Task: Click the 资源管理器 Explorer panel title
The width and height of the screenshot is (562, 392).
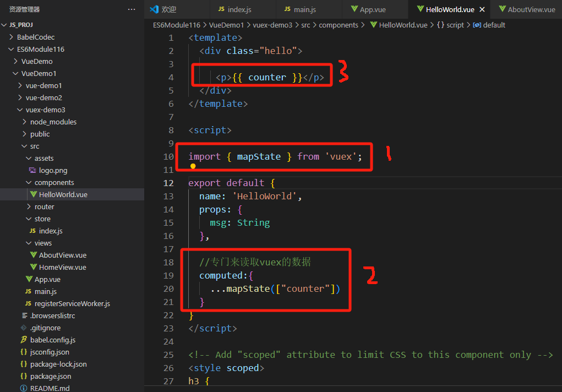Action: [24, 9]
